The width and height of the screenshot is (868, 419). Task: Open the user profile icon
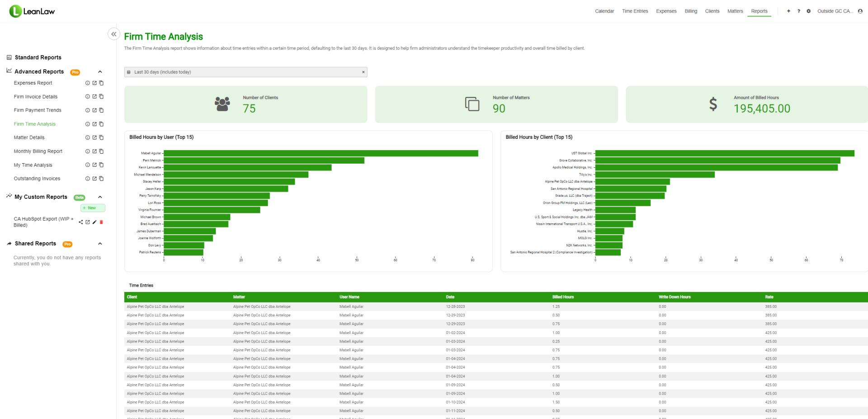860,11
